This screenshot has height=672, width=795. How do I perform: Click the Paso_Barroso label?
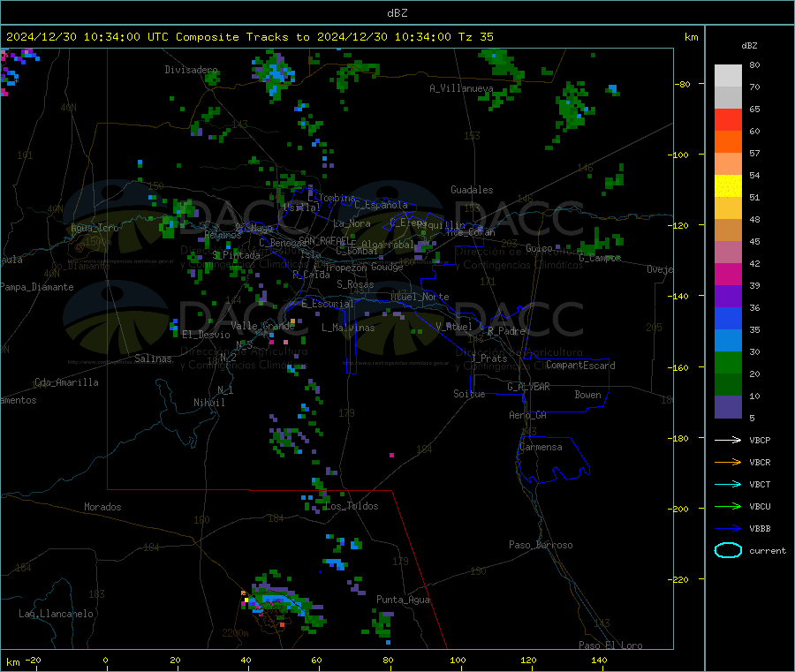point(541,546)
